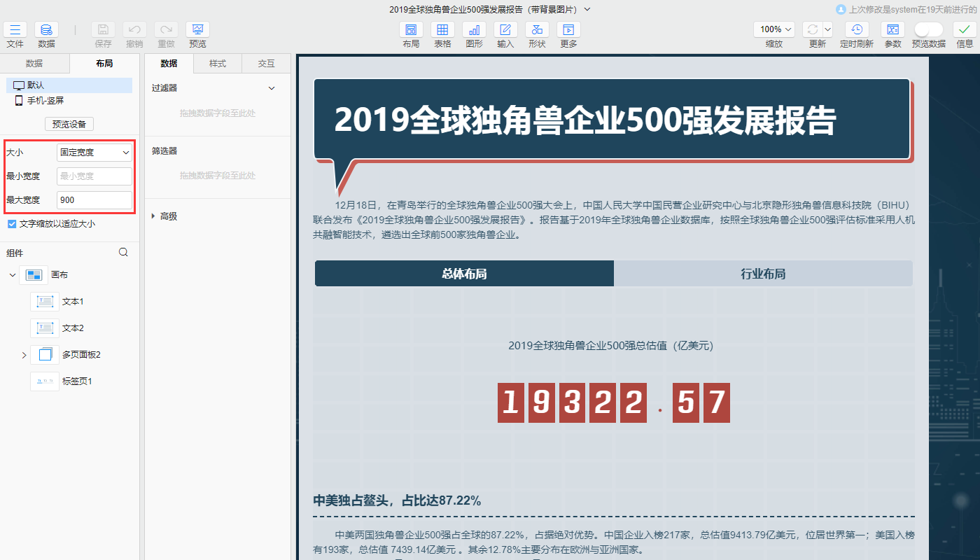
Task: Expand the 多页面板2 tree item
Action: pyautogui.click(x=22, y=354)
